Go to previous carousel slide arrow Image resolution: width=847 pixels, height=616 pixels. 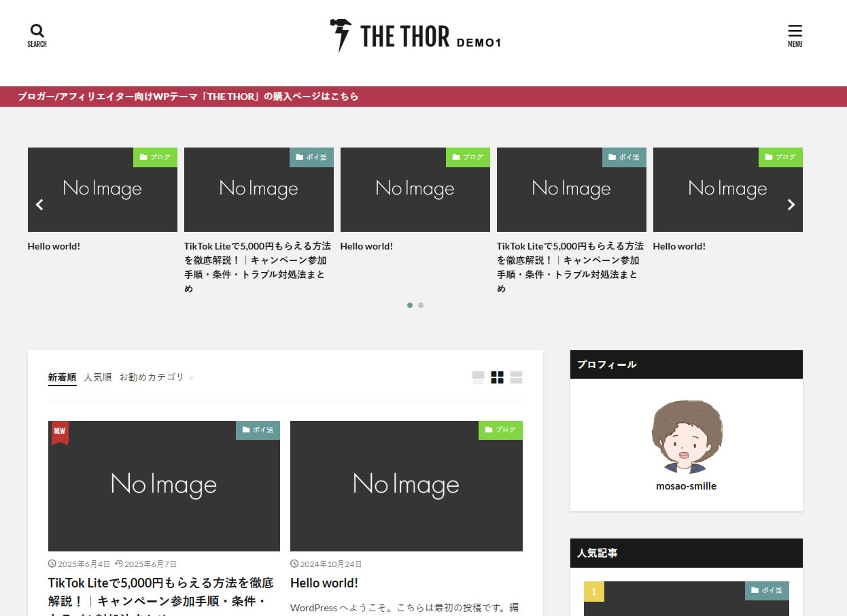(x=39, y=205)
